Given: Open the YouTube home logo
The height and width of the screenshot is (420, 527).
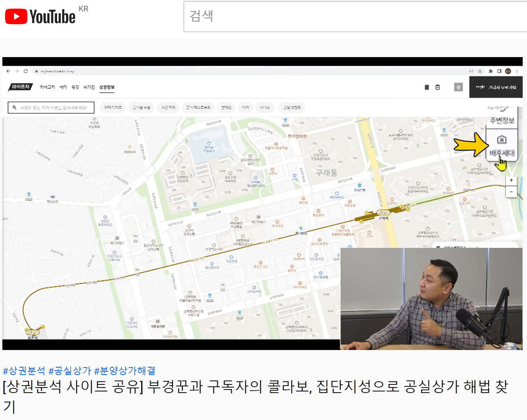Looking at the screenshot, I should [x=40, y=16].
